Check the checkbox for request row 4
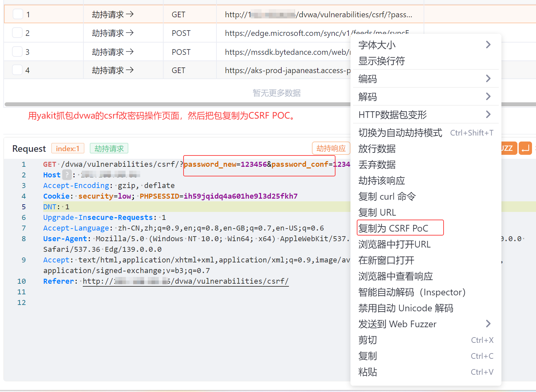The height and width of the screenshot is (392, 536). coord(17,69)
